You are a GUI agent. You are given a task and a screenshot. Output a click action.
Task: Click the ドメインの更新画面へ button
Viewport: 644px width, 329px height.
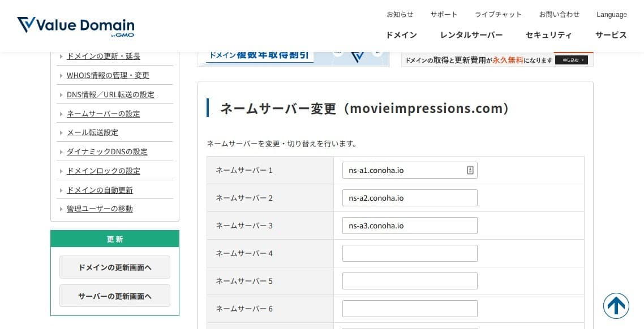click(x=114, y=267)
